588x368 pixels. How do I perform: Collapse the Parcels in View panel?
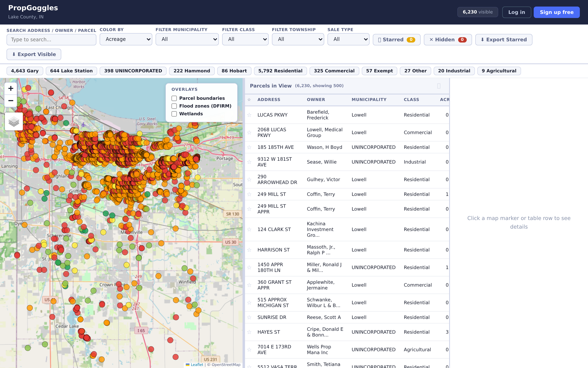439,86
